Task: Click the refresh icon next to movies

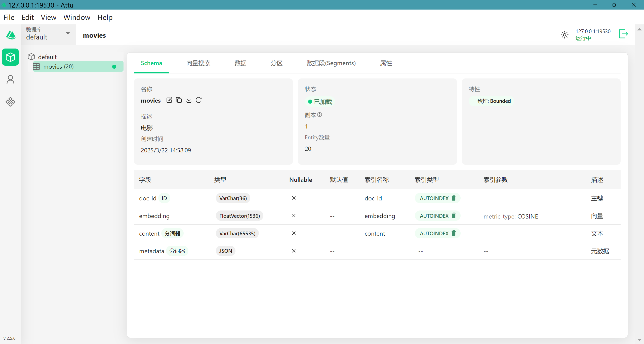Action: [199, 100]
